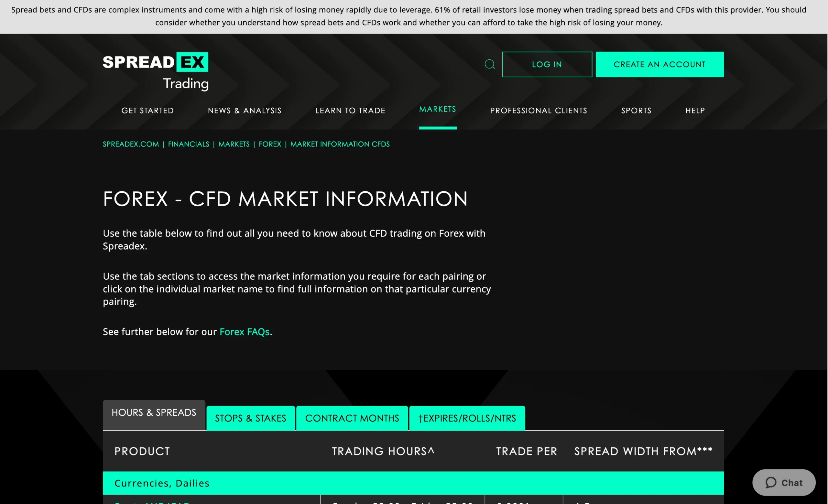Switch to STOPS & STAKES tab
This screenshot has width=828, height=504.
click(251, 418)
